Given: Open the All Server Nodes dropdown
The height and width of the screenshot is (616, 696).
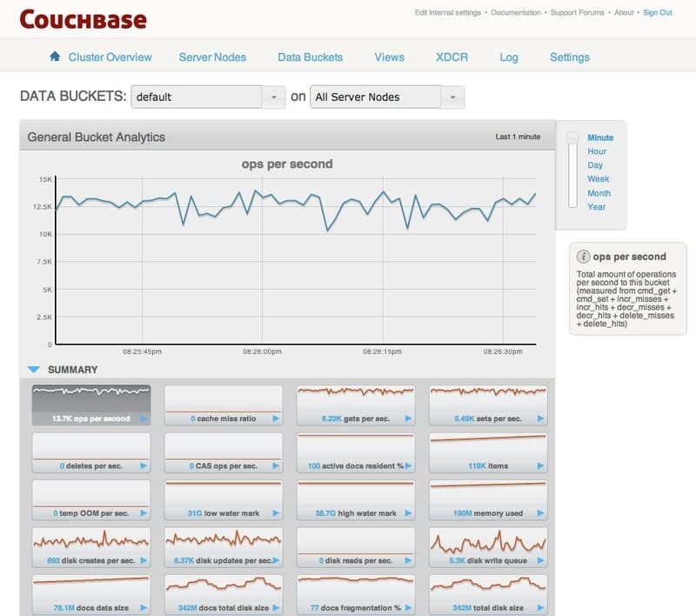Looking at the screenshot, I should [x=387, y=97].
